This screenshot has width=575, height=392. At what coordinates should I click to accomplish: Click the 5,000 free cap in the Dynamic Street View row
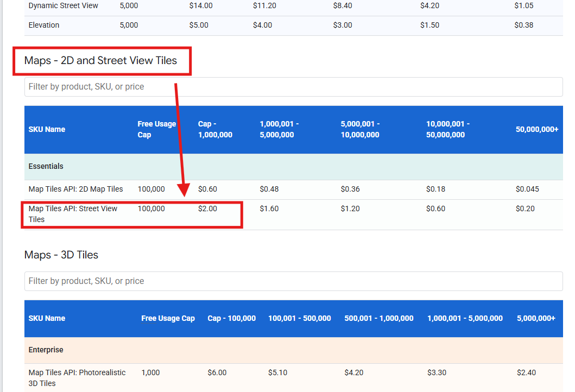coord(129,6)
